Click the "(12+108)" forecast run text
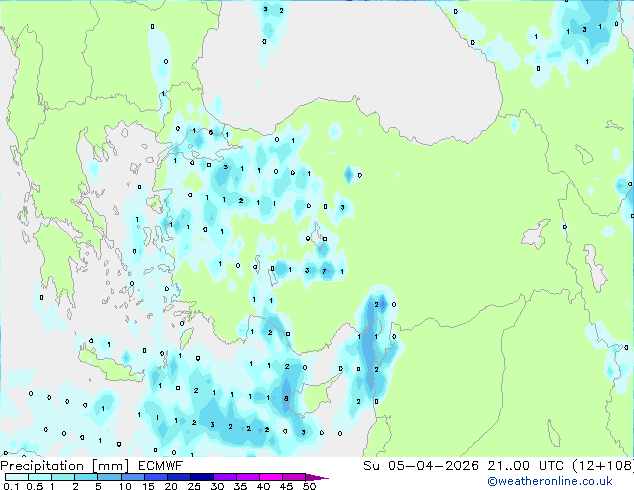The image size is (634, 490). 603,466
